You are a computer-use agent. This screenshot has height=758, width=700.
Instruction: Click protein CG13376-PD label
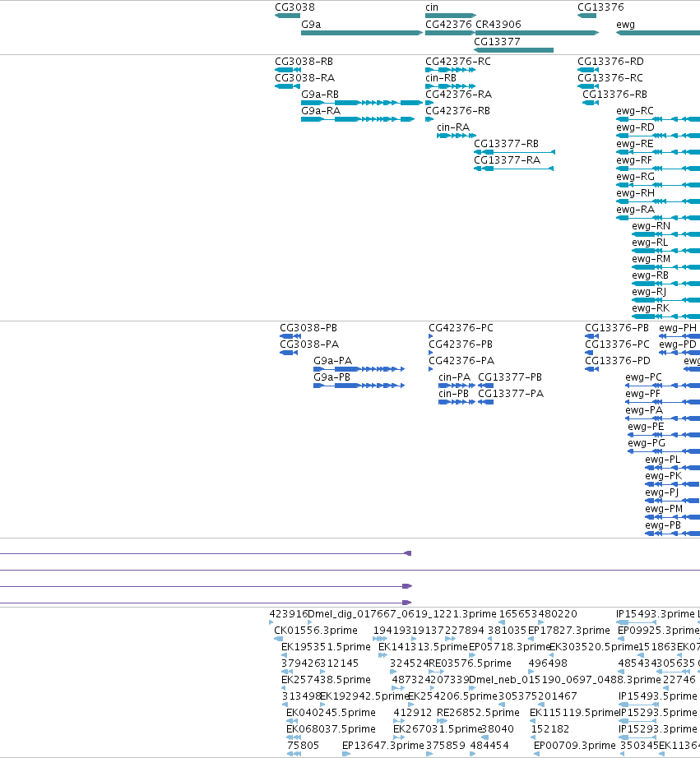[618, 361]
